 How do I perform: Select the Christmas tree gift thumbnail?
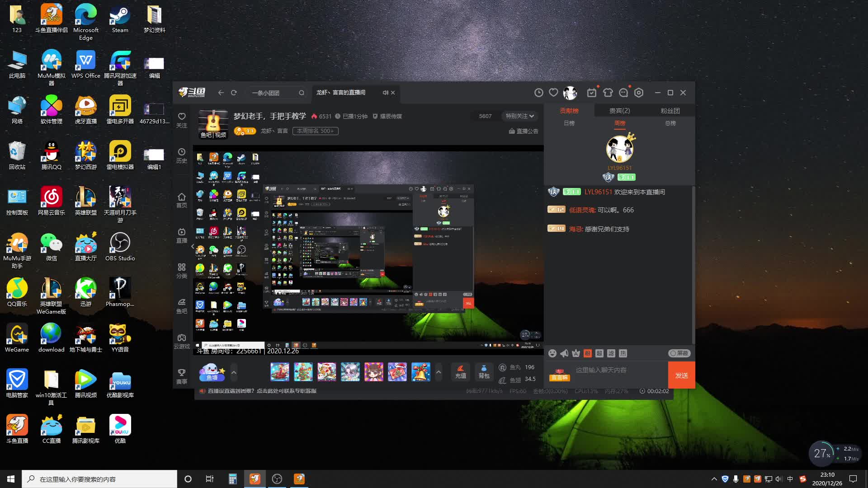point(303,372)
